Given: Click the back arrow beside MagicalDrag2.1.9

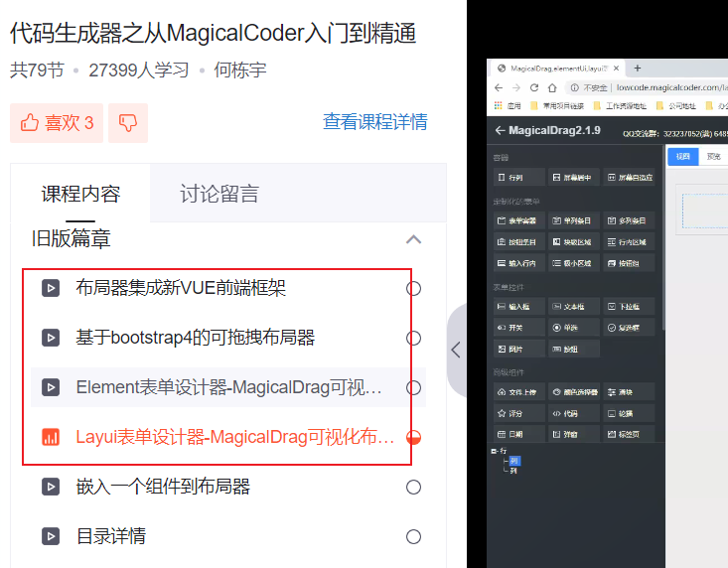Looking at the screenshot, I should click(500, 130).
